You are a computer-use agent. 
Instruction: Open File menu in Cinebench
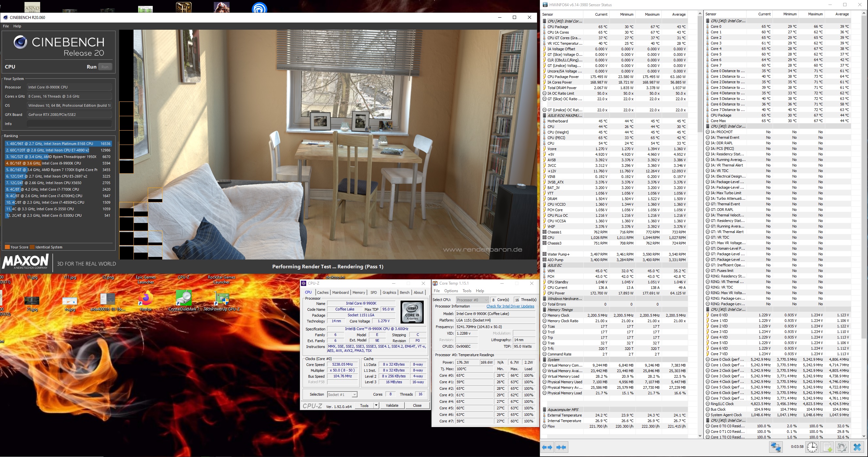tap(6, 26)
